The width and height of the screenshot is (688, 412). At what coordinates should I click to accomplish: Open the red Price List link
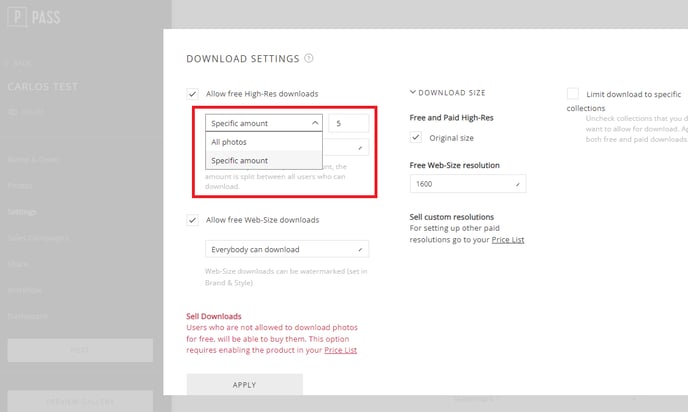[340, 350]
